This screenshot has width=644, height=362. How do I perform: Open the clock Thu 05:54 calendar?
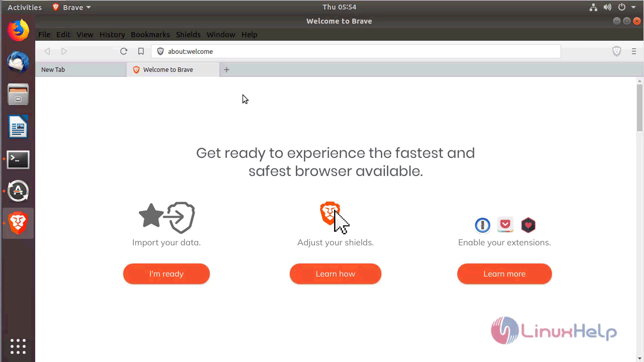point(339,7)
